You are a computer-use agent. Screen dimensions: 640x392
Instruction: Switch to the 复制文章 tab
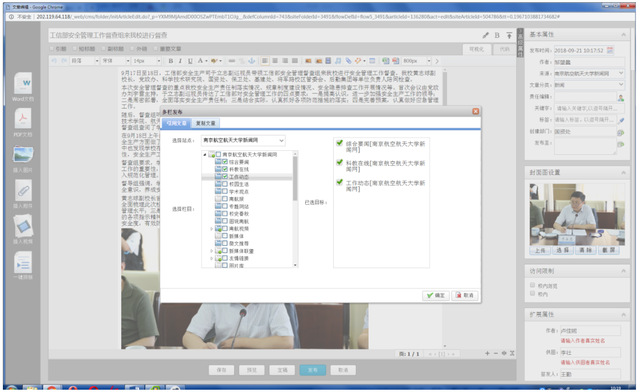(x=205, y=123)
